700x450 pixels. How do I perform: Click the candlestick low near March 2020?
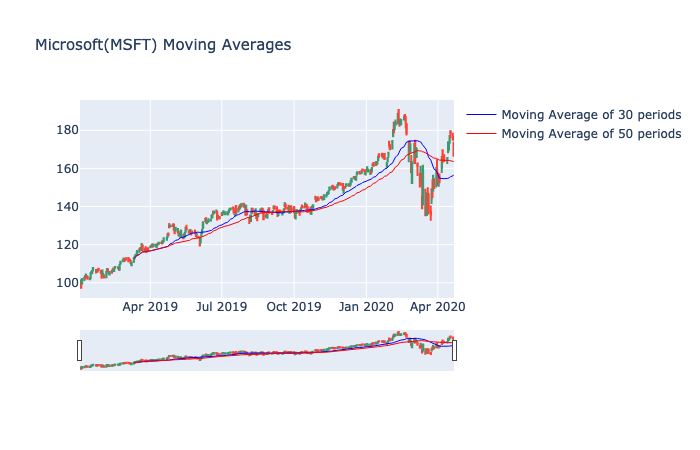(x=430, y=211)
